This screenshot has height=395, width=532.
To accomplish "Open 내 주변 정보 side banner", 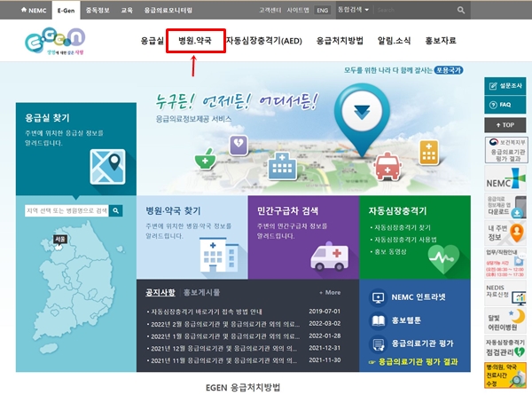I will (505, 233).
